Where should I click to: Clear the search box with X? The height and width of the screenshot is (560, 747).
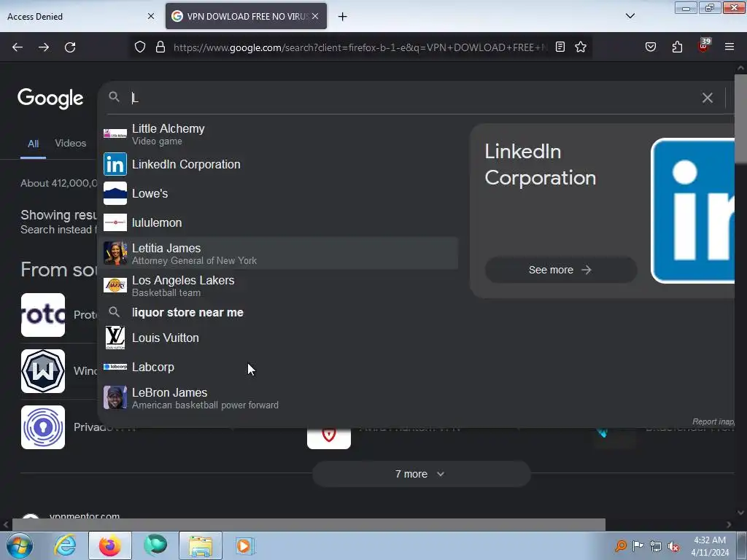708,98
